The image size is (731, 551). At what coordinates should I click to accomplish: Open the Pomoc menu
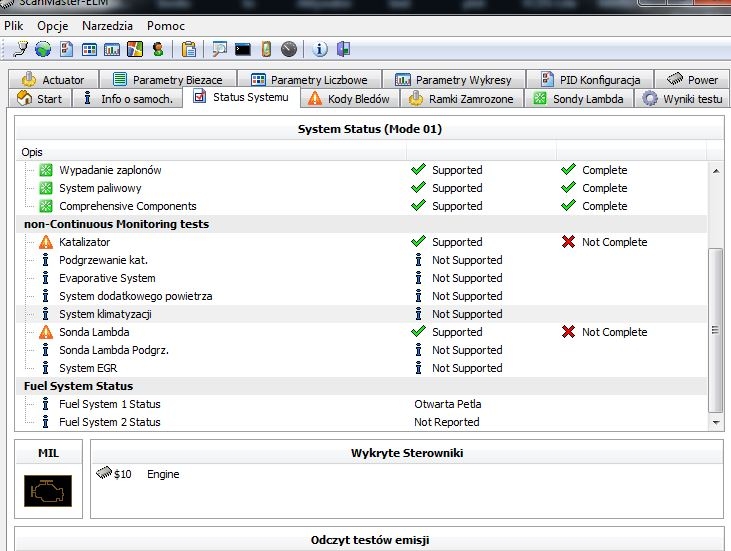tap(166, 26)
